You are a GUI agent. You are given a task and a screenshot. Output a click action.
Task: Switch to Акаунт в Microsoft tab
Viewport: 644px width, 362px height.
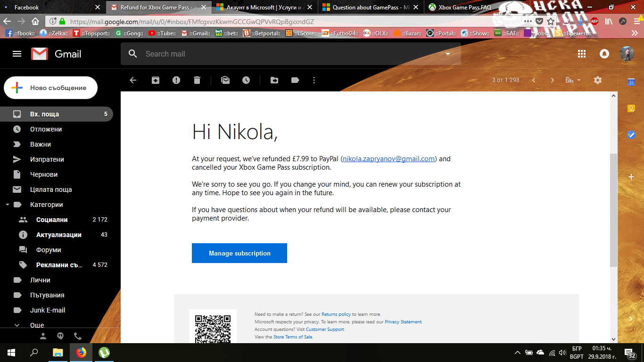tap(265, 7)
